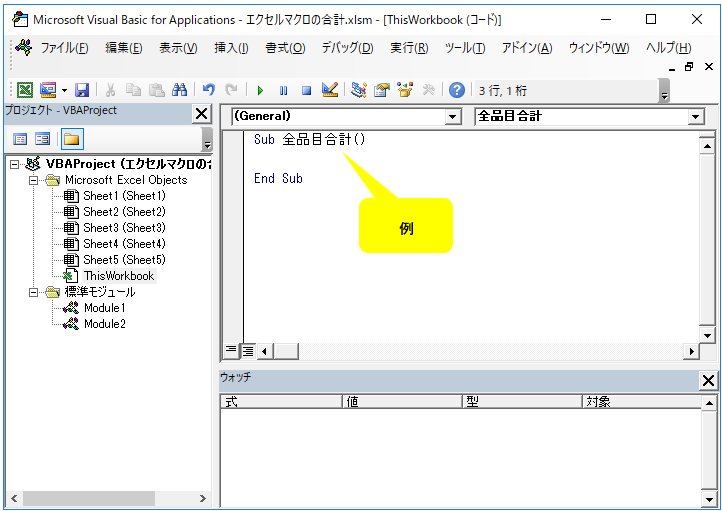Click the Paste clipboard icon

click(x=157, y=90)
